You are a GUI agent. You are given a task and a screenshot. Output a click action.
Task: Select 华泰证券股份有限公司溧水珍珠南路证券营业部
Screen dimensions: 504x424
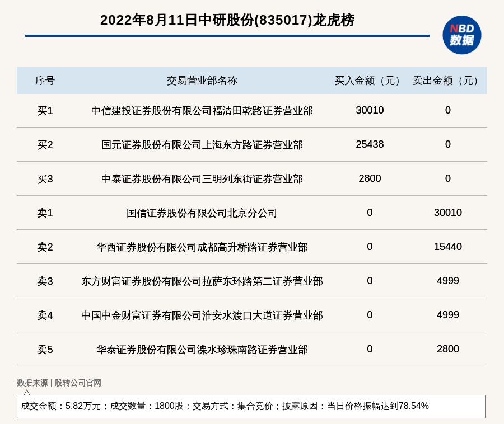point(202,349)
